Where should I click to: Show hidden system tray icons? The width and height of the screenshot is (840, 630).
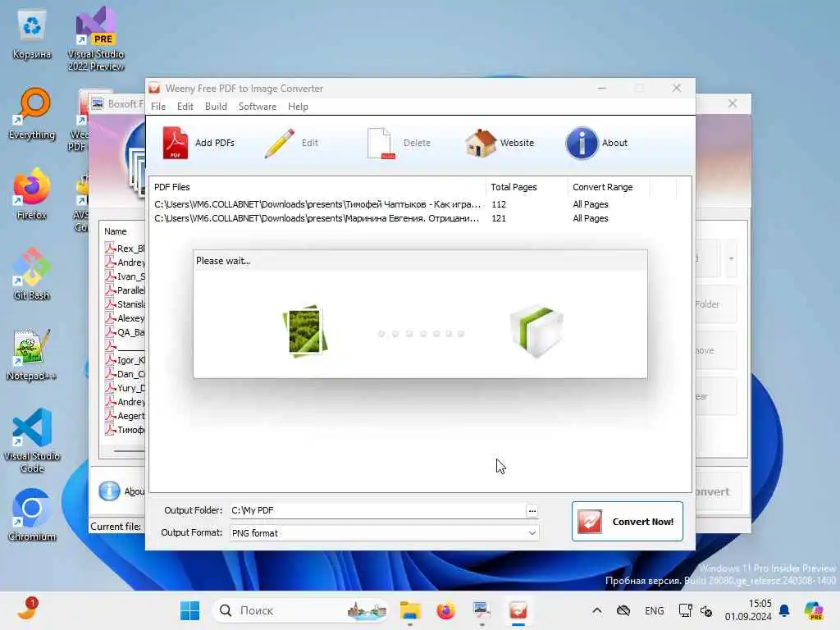coord(597,610)
